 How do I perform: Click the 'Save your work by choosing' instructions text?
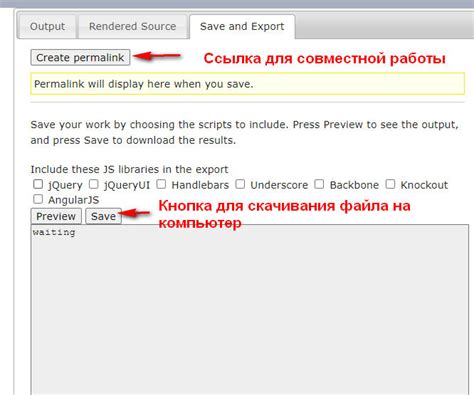click(x=244, y=132)
